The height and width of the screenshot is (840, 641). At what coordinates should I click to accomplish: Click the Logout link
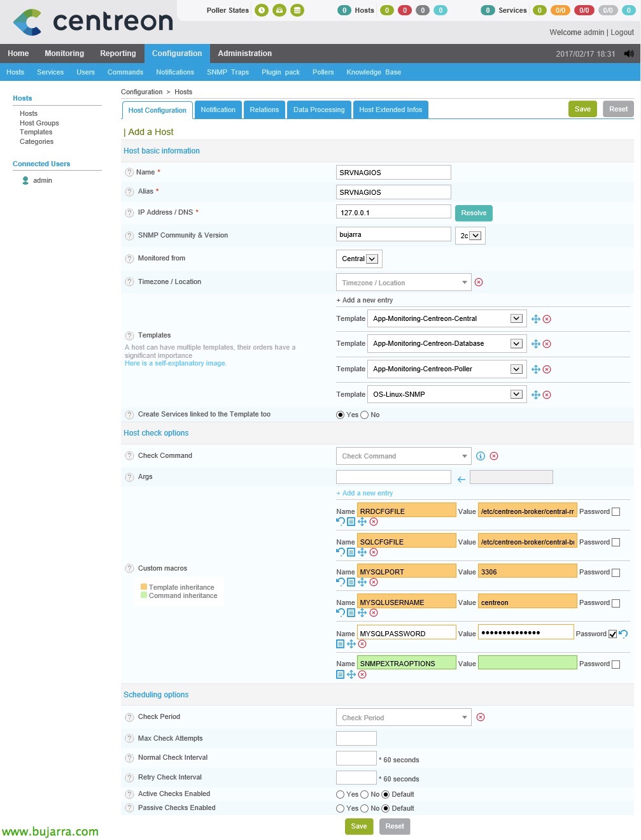(622, 32)
